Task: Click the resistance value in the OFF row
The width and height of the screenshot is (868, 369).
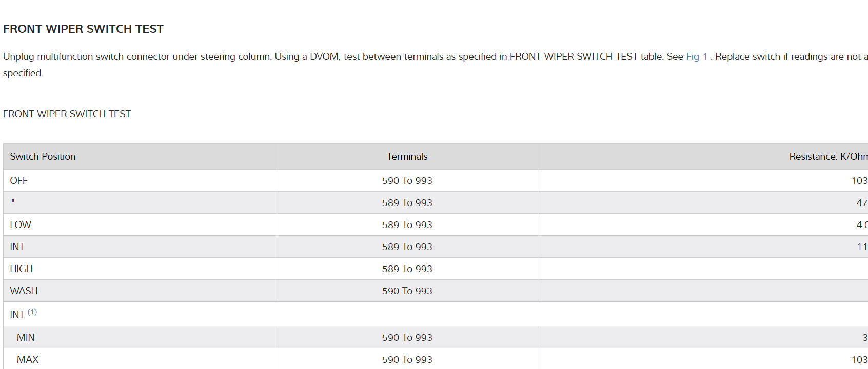Action: tap(859, 181)
